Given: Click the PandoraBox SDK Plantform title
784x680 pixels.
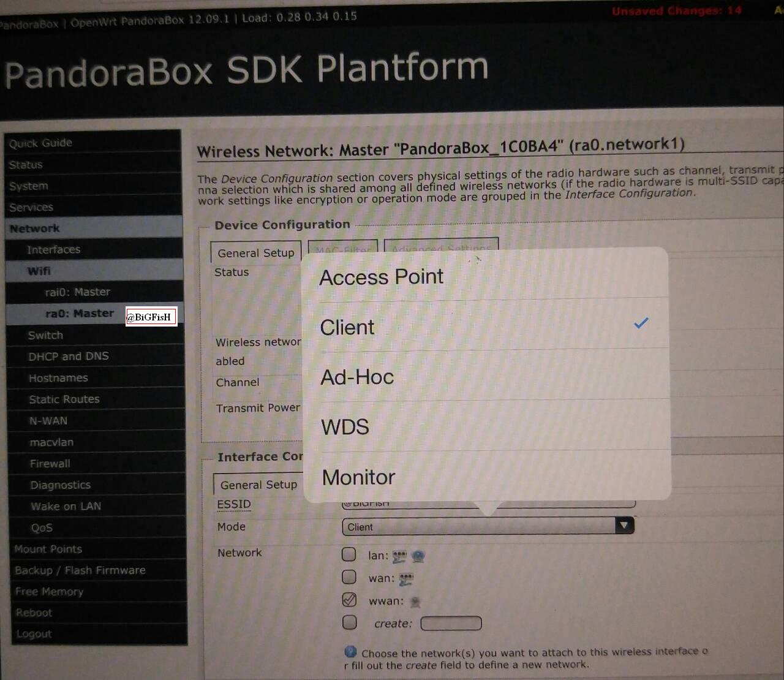Looking at the screenshot, I should [246, 69].
